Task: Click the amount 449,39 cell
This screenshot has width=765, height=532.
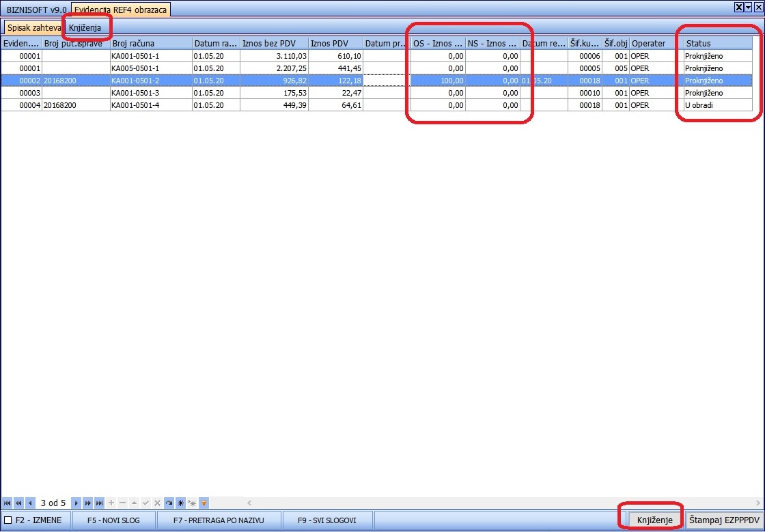Action: pyautogui.click(x=274, y=105)
